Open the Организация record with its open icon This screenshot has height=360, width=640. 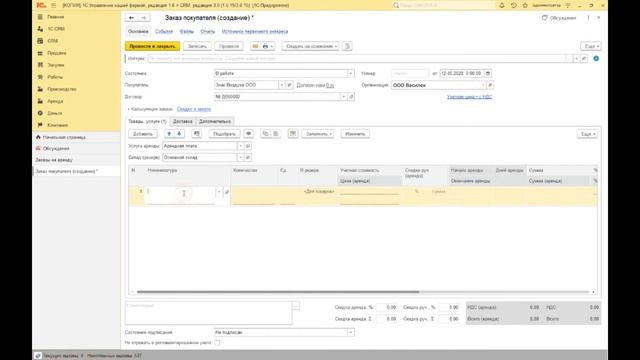(x=490, y=85)
